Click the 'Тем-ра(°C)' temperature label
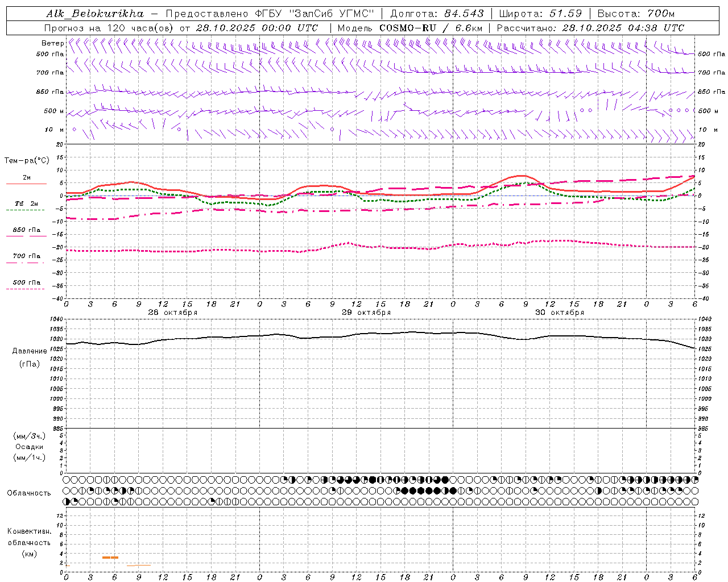Screen dimensions: 728x582 point(27,161)
